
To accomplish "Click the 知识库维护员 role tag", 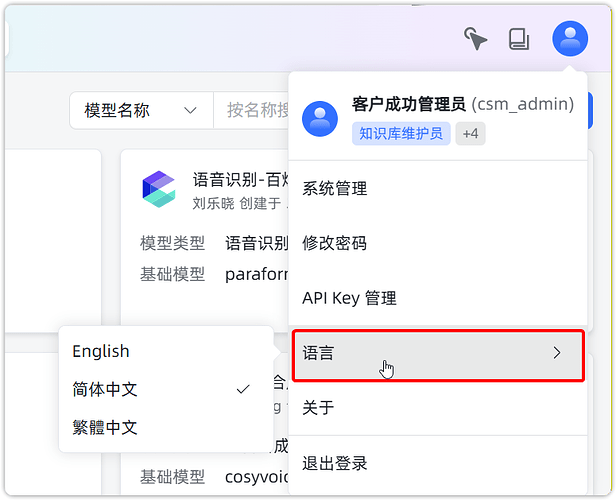I will (x=401, y=133).
